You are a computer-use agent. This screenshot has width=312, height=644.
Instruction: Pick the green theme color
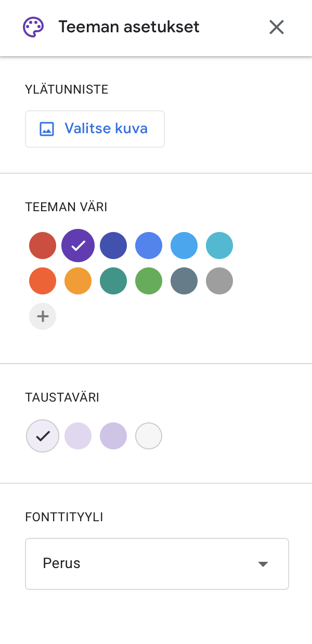149,281
